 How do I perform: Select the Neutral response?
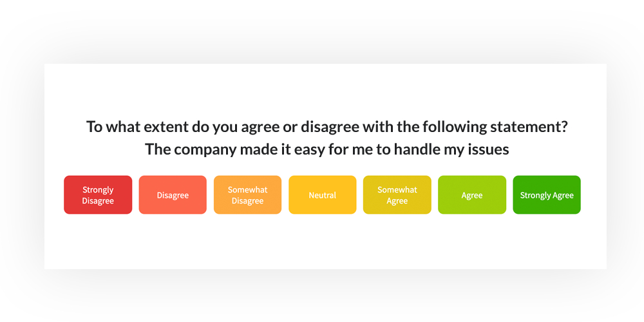[x=323, y=194]
